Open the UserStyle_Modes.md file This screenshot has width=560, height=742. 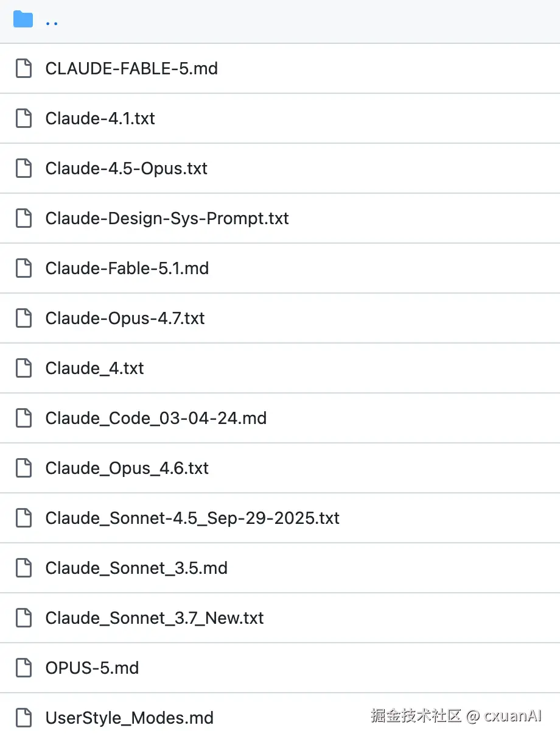point(130,718)
